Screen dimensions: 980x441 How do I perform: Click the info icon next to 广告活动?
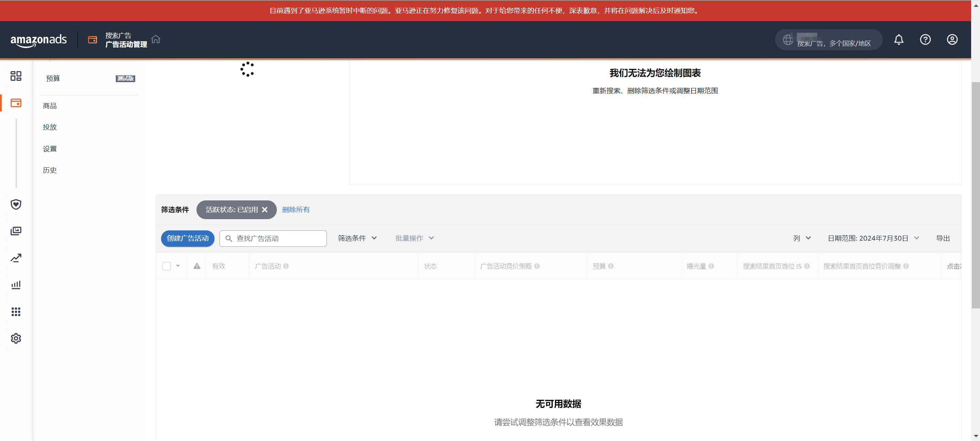point(286,266)
